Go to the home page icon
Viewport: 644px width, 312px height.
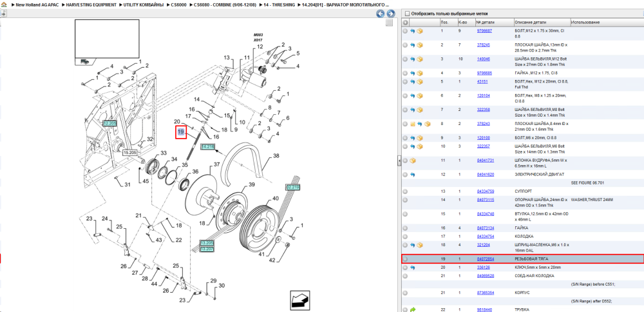pyautogui.click(x=4, y=5)
